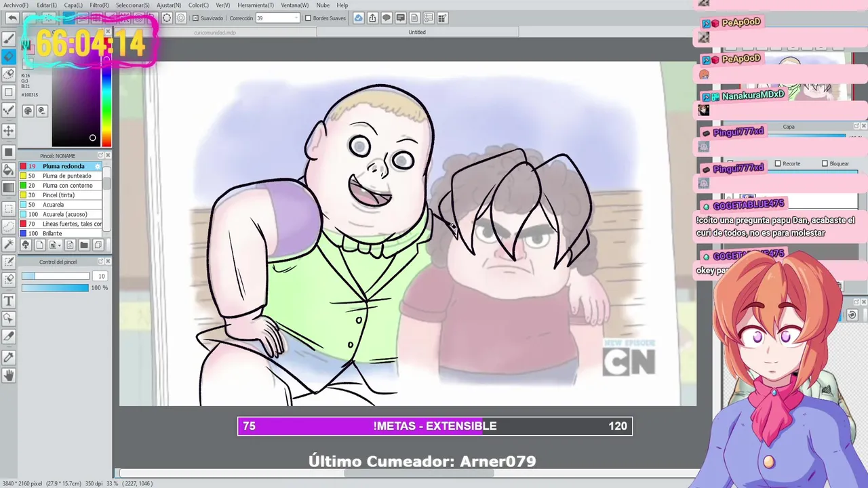868x488 pixels.
Task: Select the Selection Pen tool
Action: 9,262
